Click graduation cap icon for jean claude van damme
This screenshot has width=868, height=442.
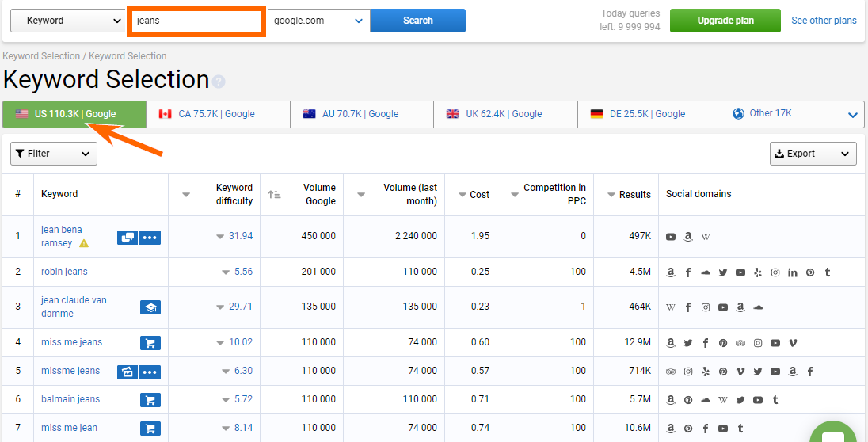click(x=150, y=307)
